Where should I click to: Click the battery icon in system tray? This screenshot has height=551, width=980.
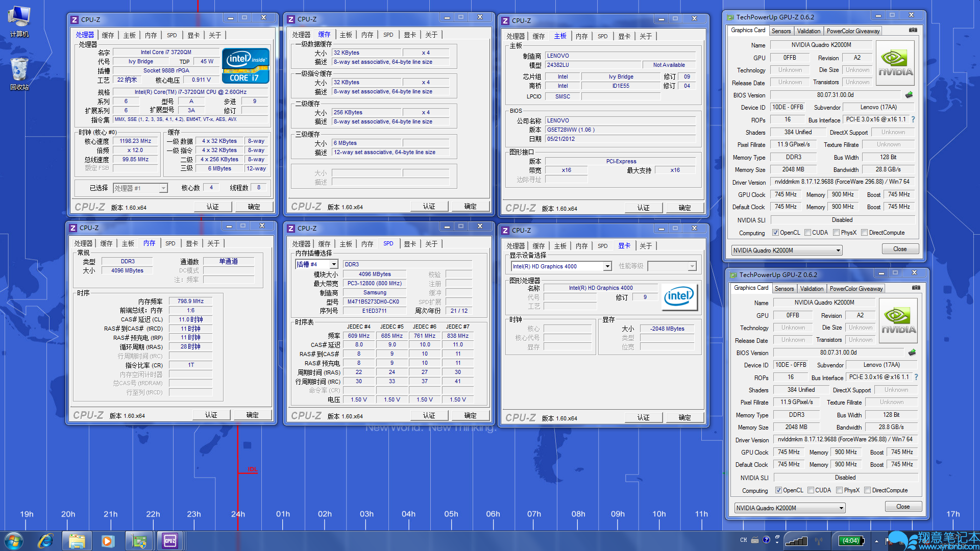(x=851, y=541)
